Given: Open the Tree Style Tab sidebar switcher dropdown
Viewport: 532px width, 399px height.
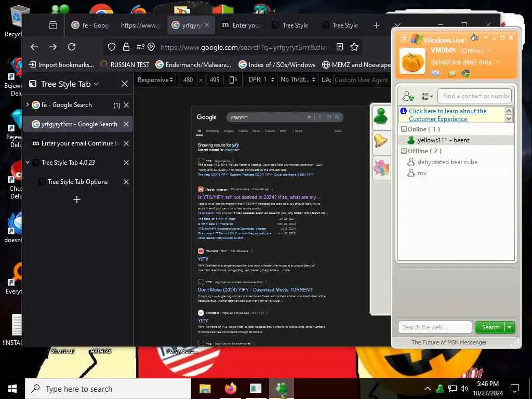Looking at the screenshot, I should pos(96,84).
